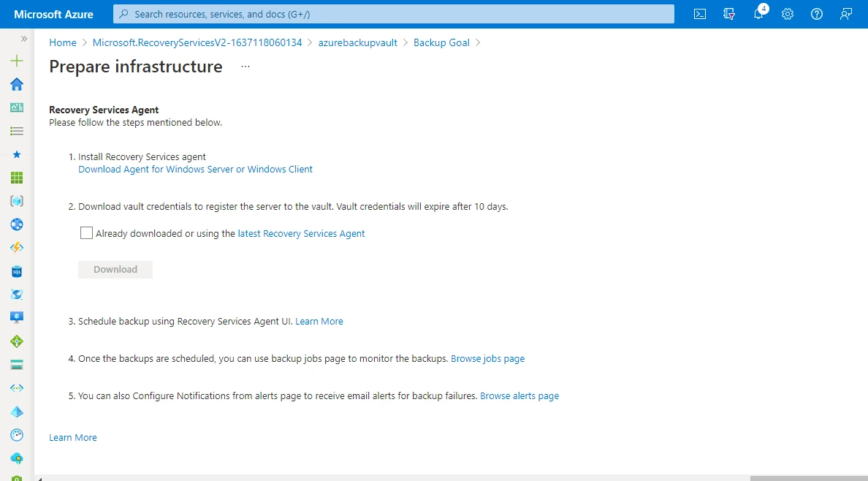Open the Notifications bell with 4 alerts
This screenshot has width=868, height=481.
pyautogui.click(x=758, y=14)
